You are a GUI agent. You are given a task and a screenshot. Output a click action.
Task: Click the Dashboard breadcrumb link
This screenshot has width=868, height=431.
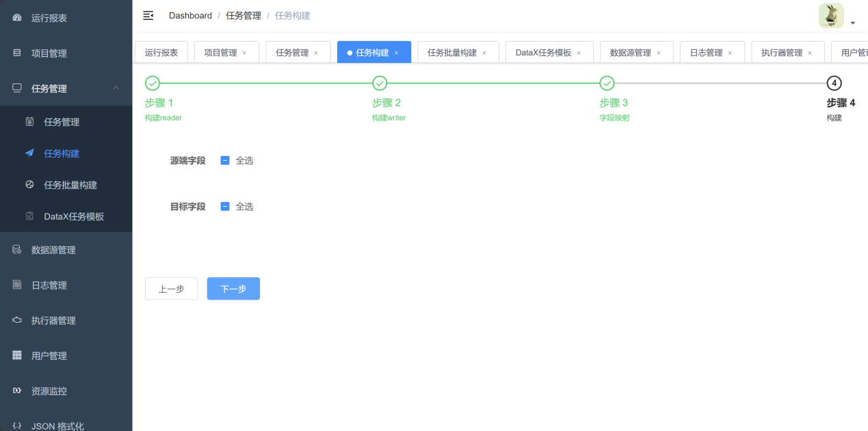point(190,16)
